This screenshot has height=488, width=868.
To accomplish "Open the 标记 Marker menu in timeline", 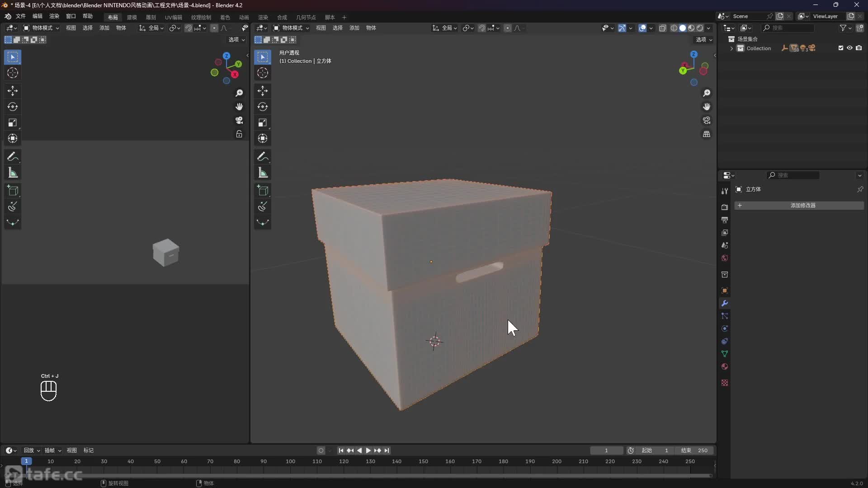I will pos(89,450).
